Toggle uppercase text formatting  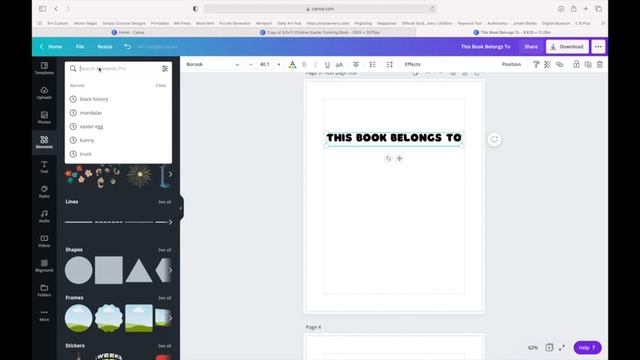click(339, 64)
